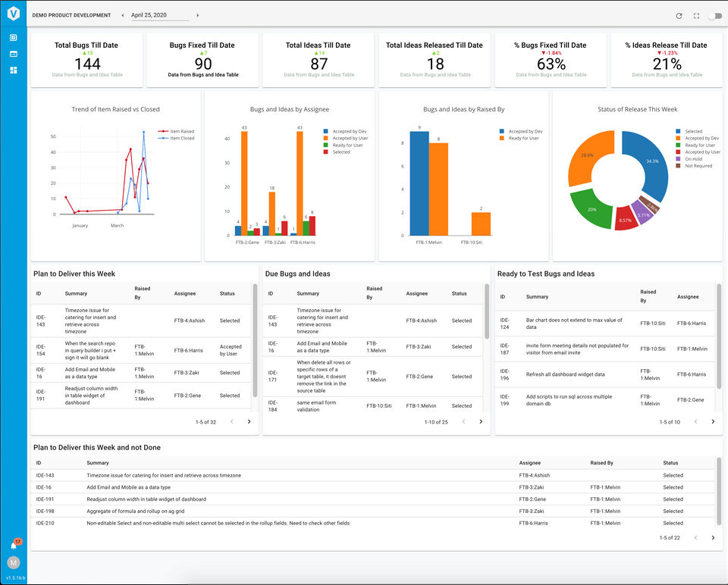Click DEMO PRODUCT DEVELOPMENT title
Viewport: 728px width, 585px height.
(x=71, y=15)
